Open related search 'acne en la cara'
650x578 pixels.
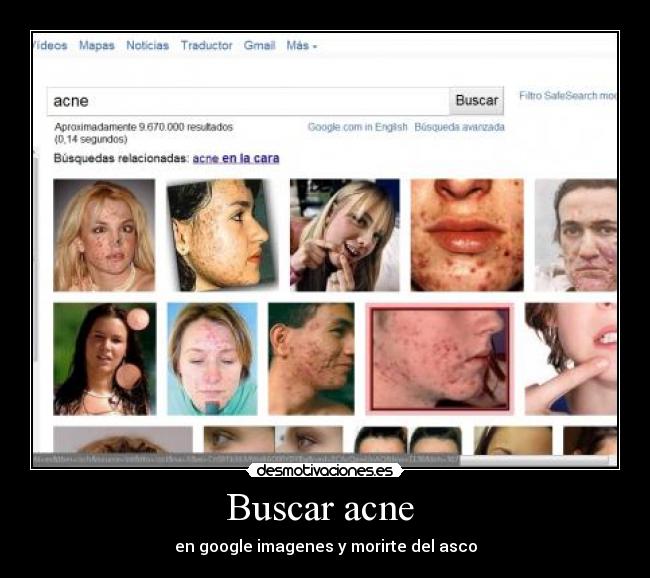click(236, 158)
